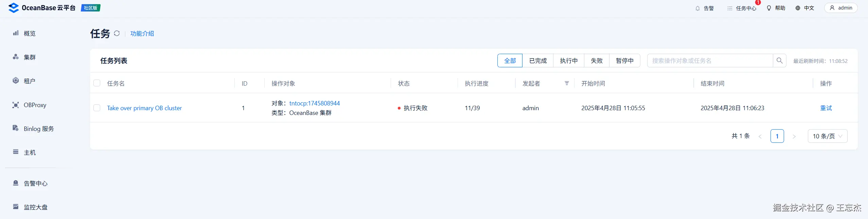Go to 集群 in the side menu
This screenshot has width=868, height=219.
click(x=30, y=57)
